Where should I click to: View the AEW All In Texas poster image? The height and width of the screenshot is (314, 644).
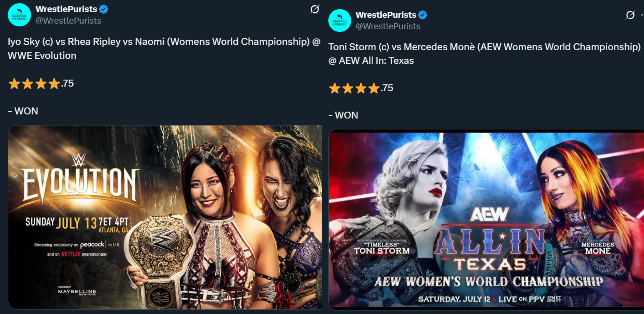click(x=486, y=220)
